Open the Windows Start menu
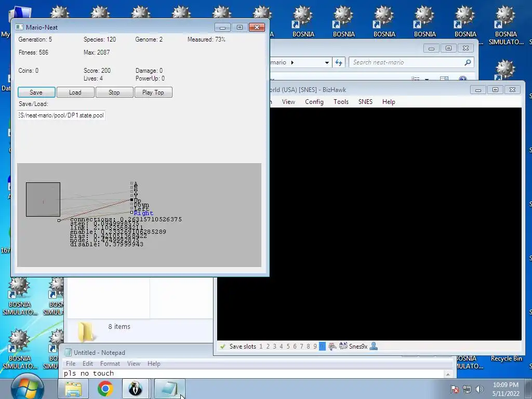The image size is (532, 399). tap(27, 389)
